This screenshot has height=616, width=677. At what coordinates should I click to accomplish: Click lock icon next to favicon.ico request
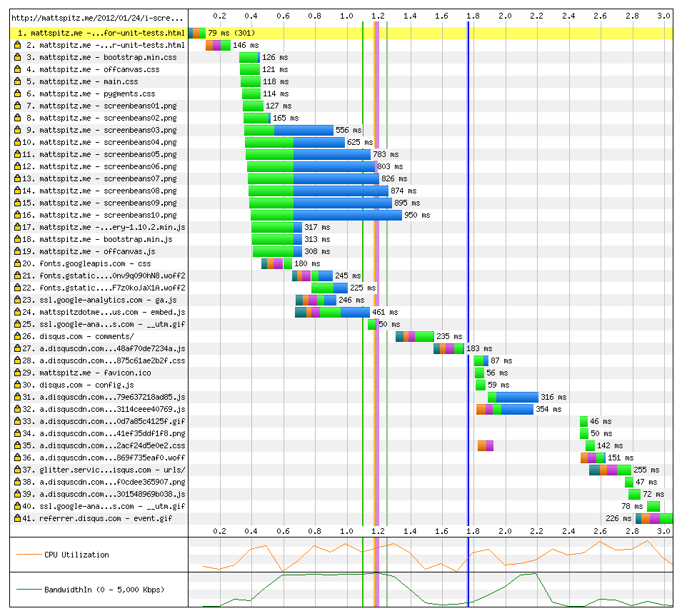coord(19,373)
